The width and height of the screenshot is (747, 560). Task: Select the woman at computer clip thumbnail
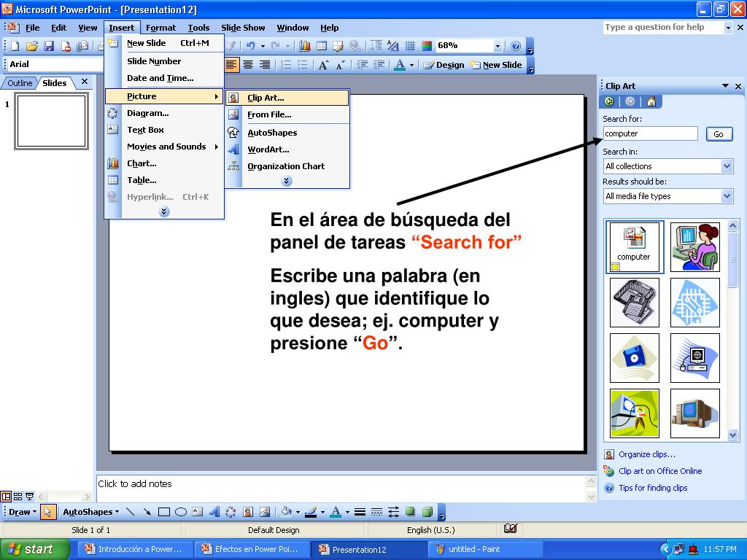[x=694, y=247]
